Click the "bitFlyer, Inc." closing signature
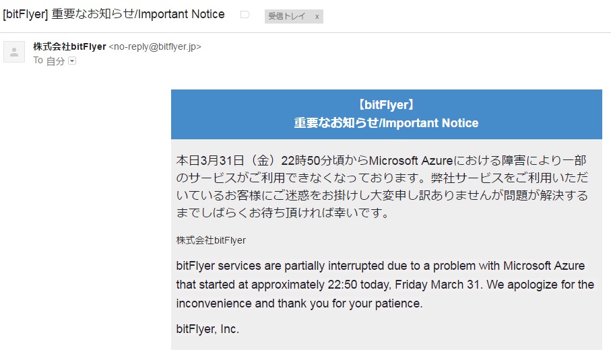 [x=207, y=329]
